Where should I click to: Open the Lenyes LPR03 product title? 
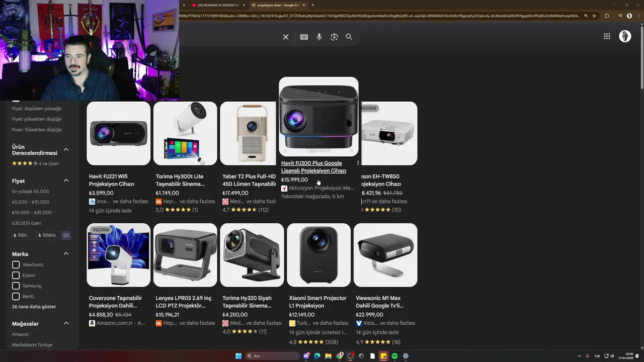(184, 302)
